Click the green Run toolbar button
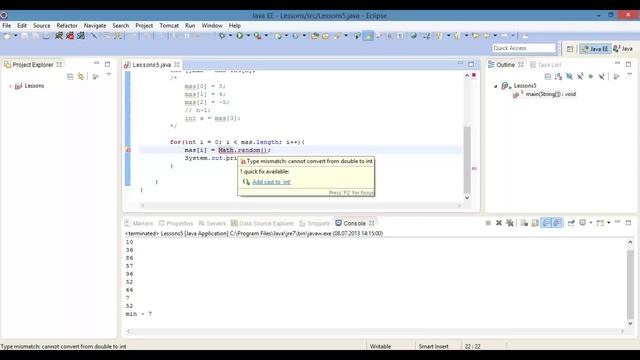Image resolution: width=640 pixels, height=360 pixels. (240, 36)
